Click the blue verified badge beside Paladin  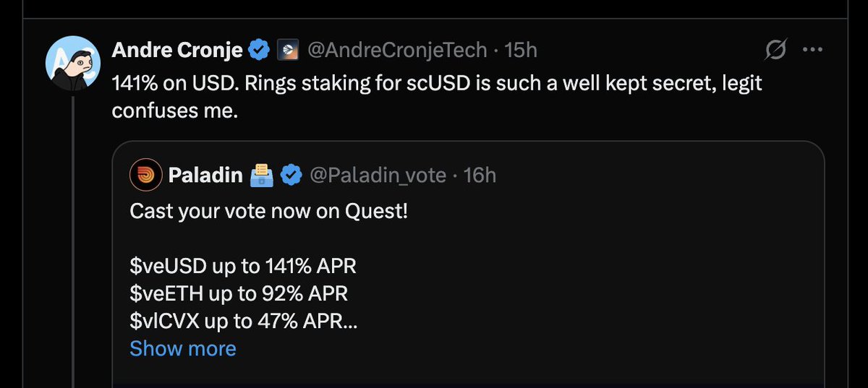click(291, 175)
